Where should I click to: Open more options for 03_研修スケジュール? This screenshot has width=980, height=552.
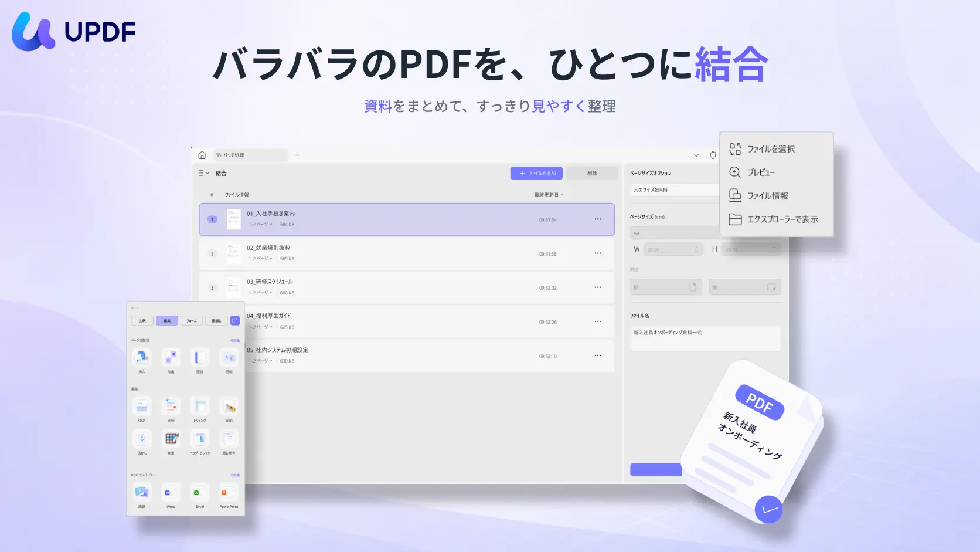coord(598,287)
